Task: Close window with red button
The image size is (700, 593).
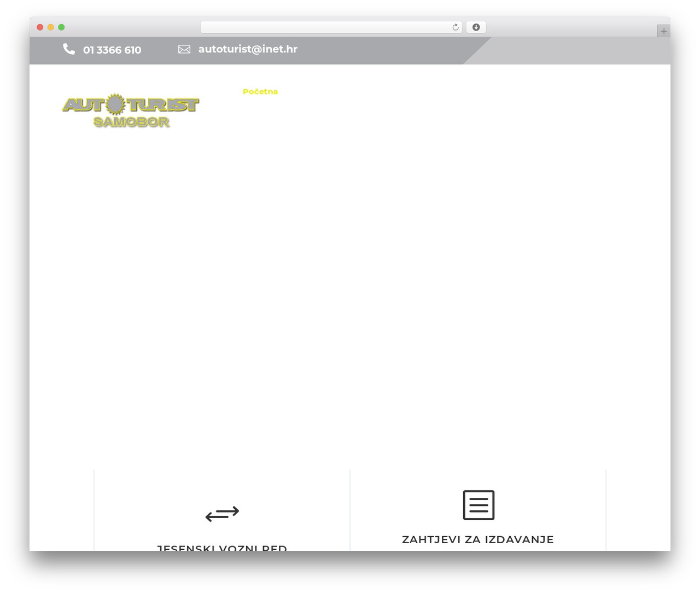Action: coord(40,27)
